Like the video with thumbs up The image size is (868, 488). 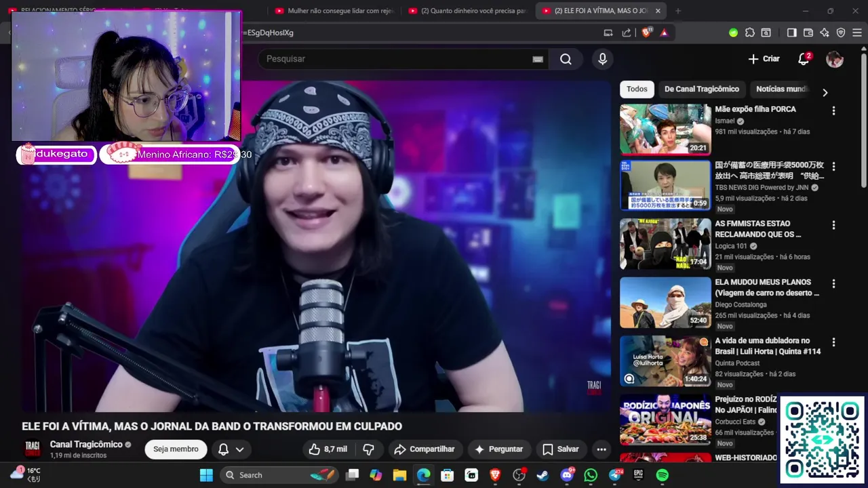(328, 449)
